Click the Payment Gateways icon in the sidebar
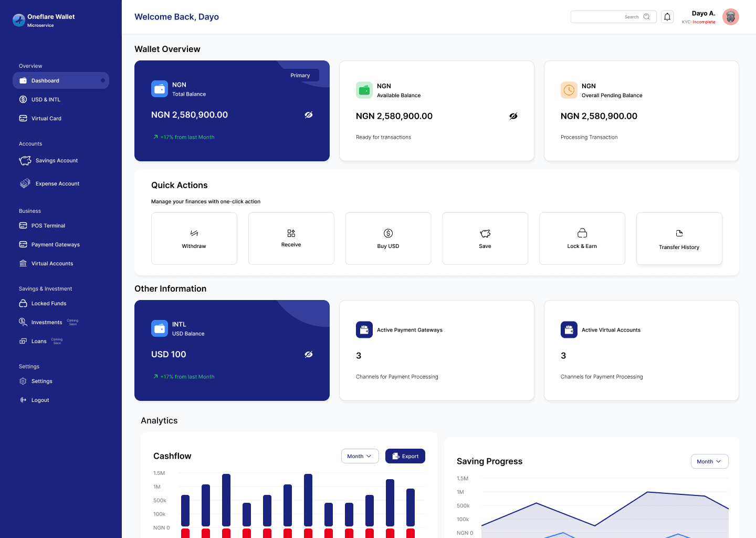 pyautogui.click(x=23, y=244)
